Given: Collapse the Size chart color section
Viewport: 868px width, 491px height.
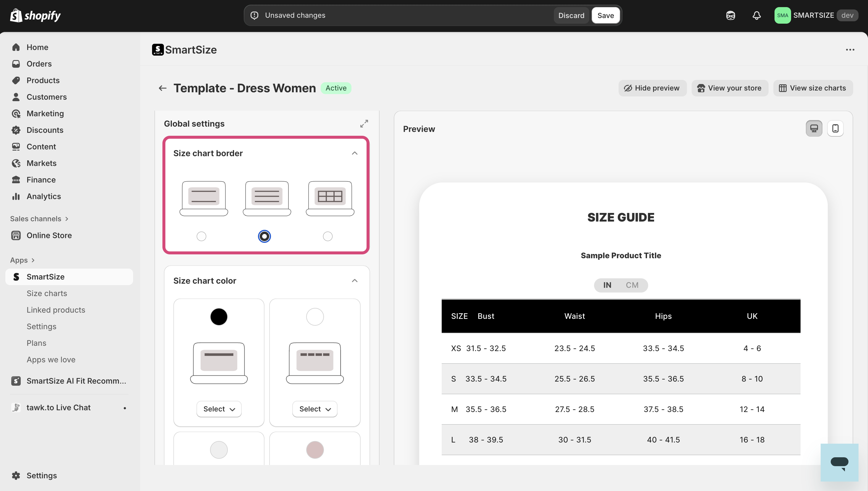Looking at the screenshot, I should coord(354,281).
